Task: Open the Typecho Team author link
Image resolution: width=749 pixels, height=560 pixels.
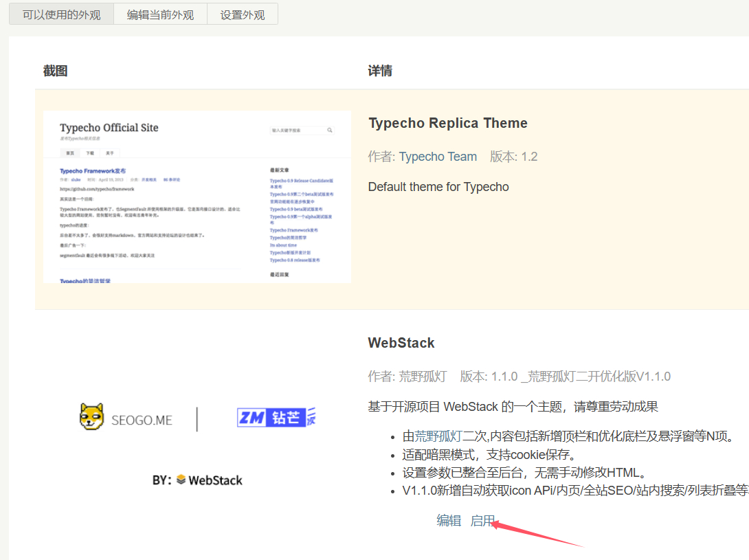Action: click(438, 157)
